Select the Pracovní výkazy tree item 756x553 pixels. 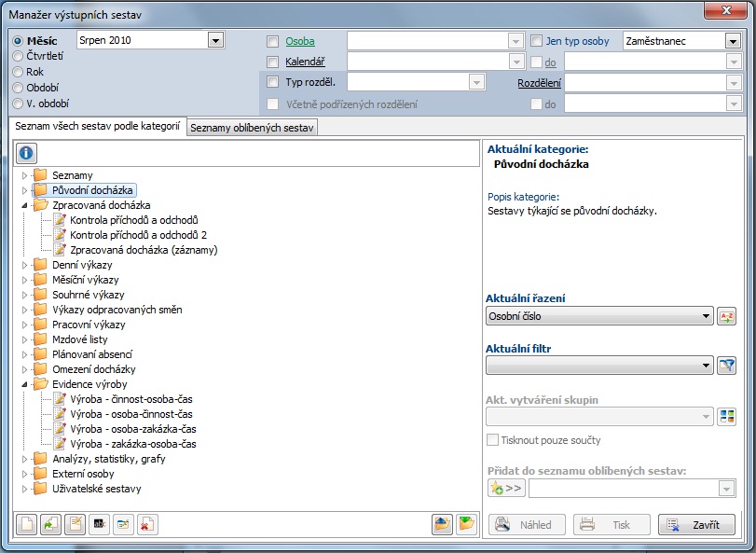point(89,325)
